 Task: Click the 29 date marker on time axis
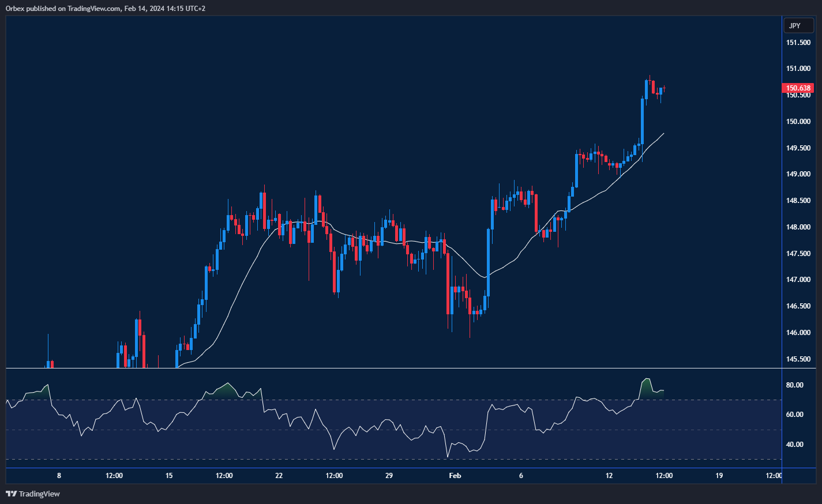[389, 476]
